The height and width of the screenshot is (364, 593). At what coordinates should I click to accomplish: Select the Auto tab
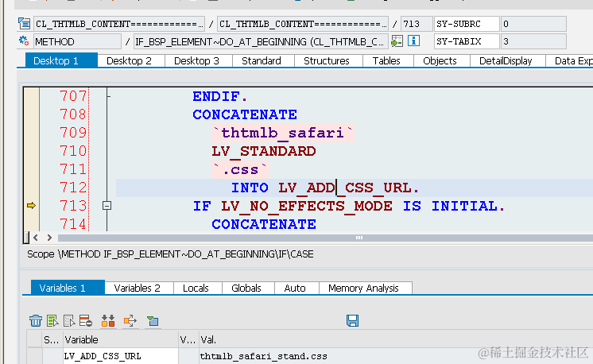click(295, 288)
